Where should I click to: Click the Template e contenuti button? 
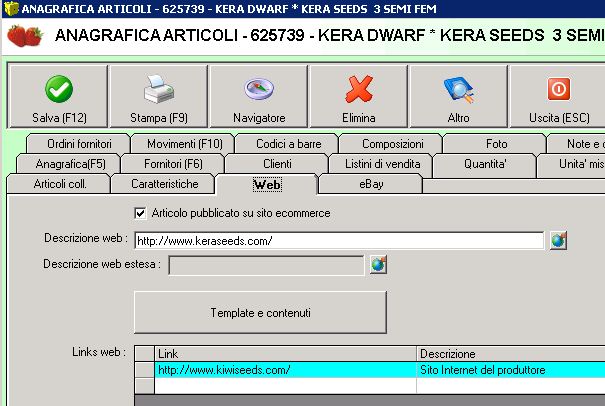[260, 313]
